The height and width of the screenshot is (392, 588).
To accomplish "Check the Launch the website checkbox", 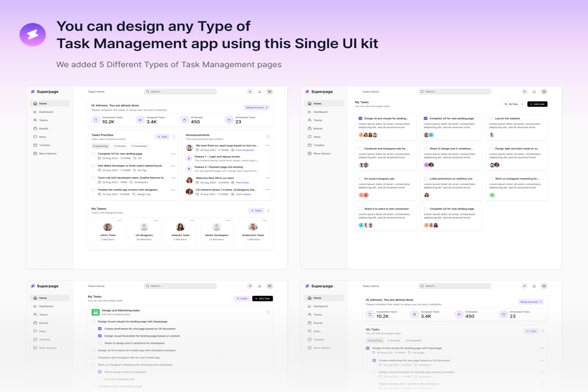I will (x=491, y=119).
